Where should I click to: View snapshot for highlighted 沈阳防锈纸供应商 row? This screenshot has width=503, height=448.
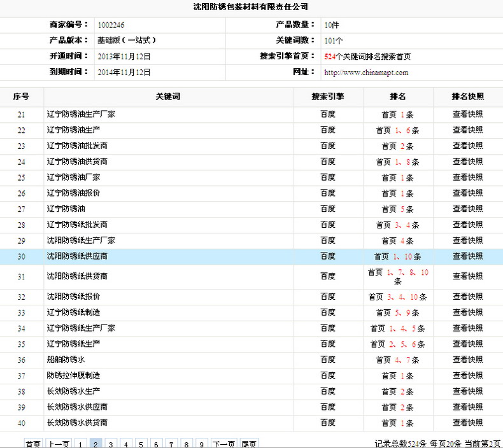[468, 256]
